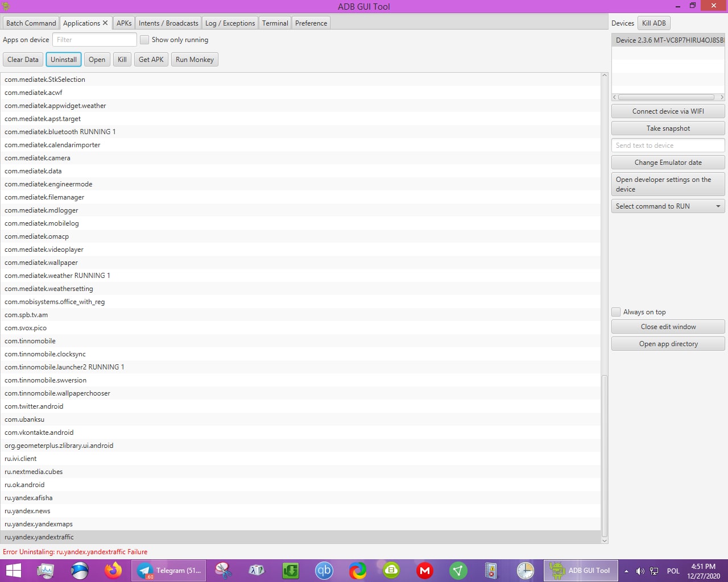728x582 pixels.
Task: Select com.tinnomobile.launcher2 RUNNING 1 row
Action: [300, 367]
